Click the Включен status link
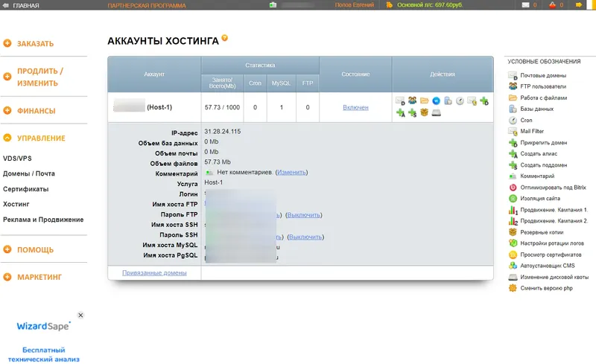Viewport: 596px width, 364px height. pos(356,107)
